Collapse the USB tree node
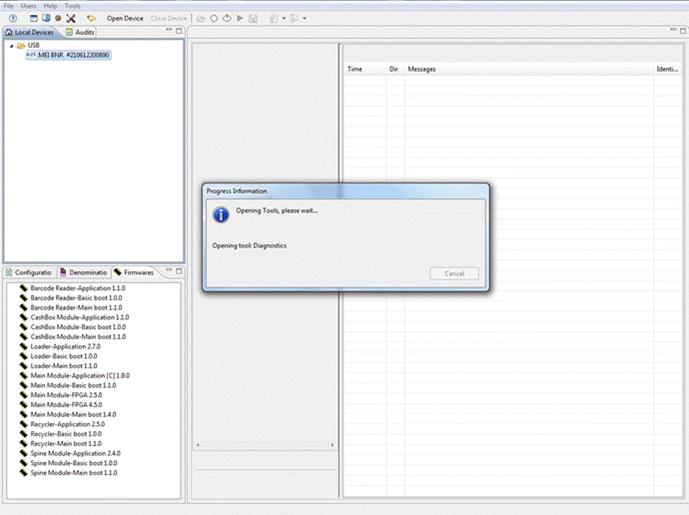This screenshot has width=689, height=515. (11, 46)
